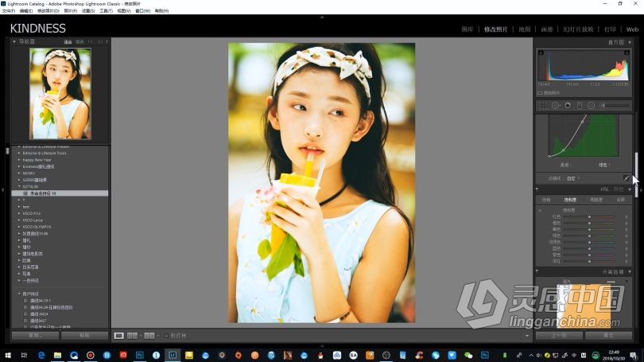Toggle the original photo checkbox under histogram
644x362 pixels.
[x=540, y=92]
